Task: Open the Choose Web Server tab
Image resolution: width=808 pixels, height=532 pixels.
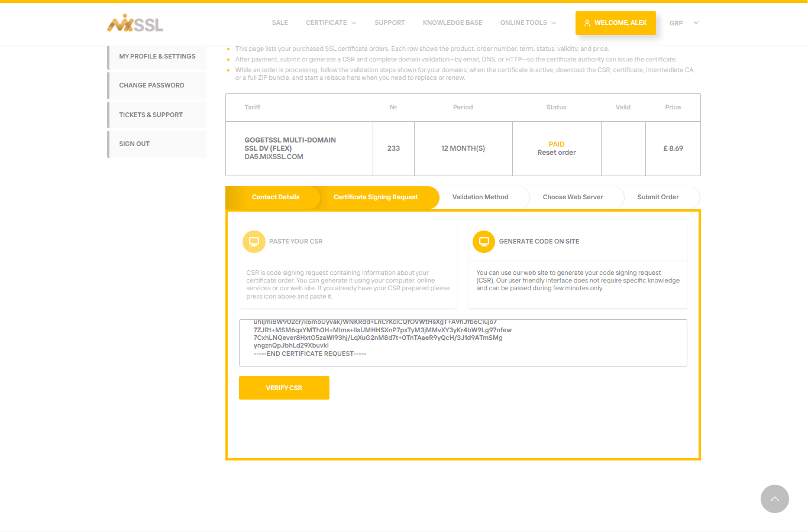Action: click(x=573, y=197)
